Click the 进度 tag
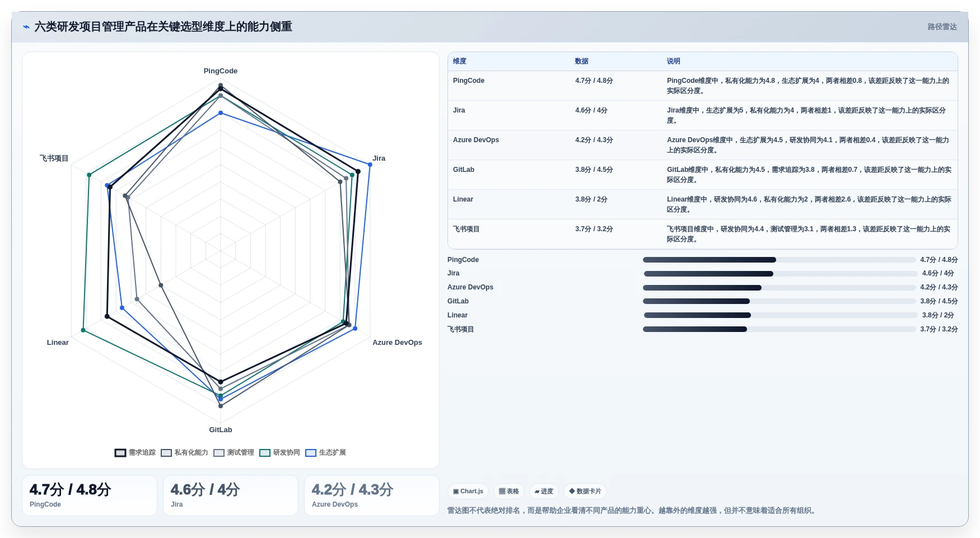Image resolution: width=980 pixels, height=538 pixels. pyautogui.click(x=544, y=492)
